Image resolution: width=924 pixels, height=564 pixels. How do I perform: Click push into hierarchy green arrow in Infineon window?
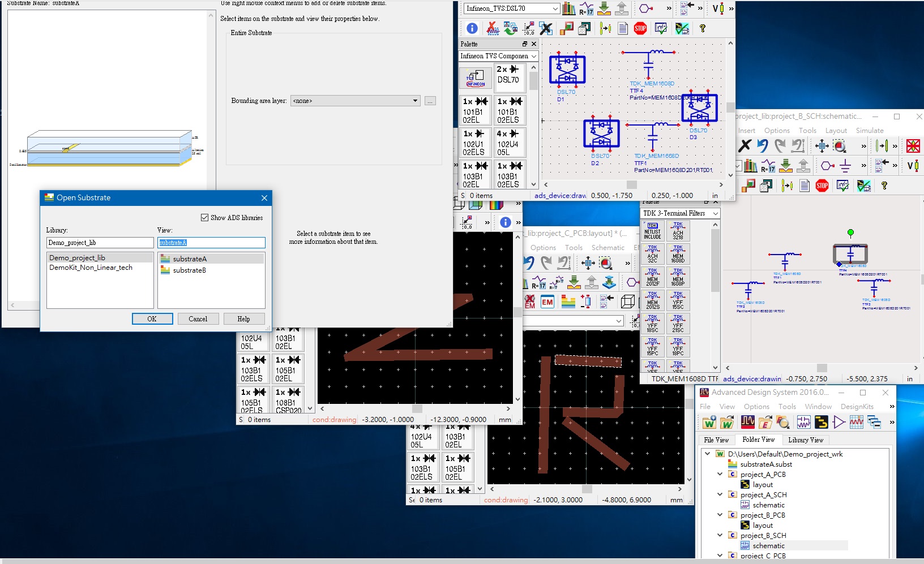tap(604, 8)
